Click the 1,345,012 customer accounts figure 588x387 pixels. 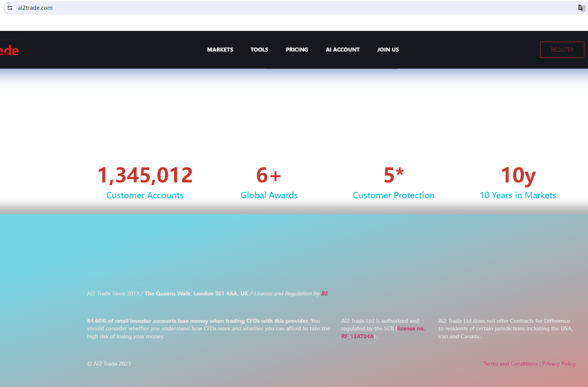point(145,175)
